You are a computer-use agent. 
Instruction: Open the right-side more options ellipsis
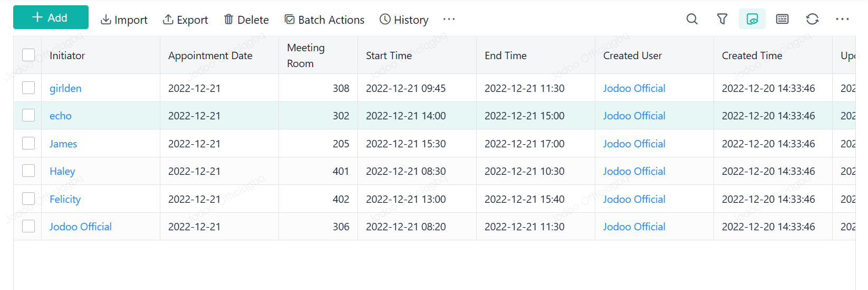pos(842,20)
